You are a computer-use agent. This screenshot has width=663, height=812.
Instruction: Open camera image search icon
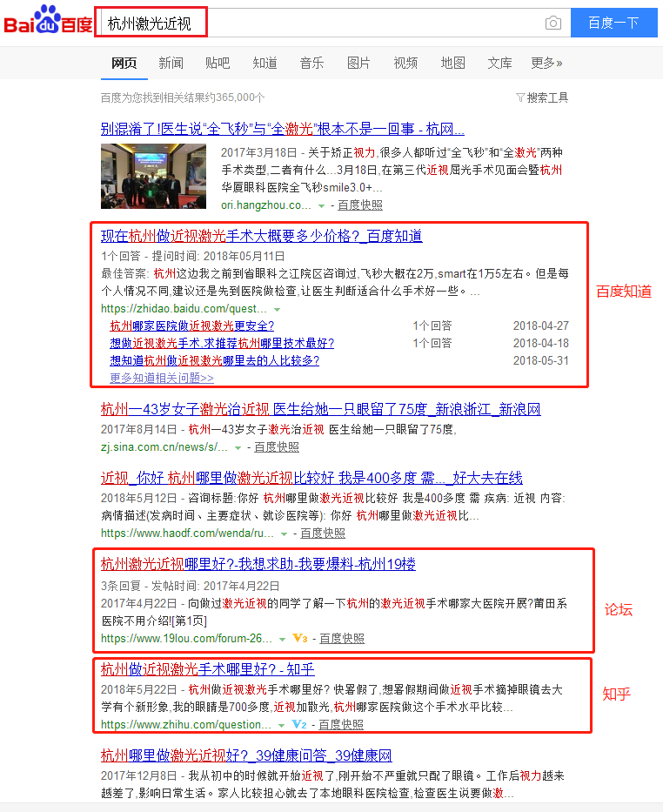552,23
